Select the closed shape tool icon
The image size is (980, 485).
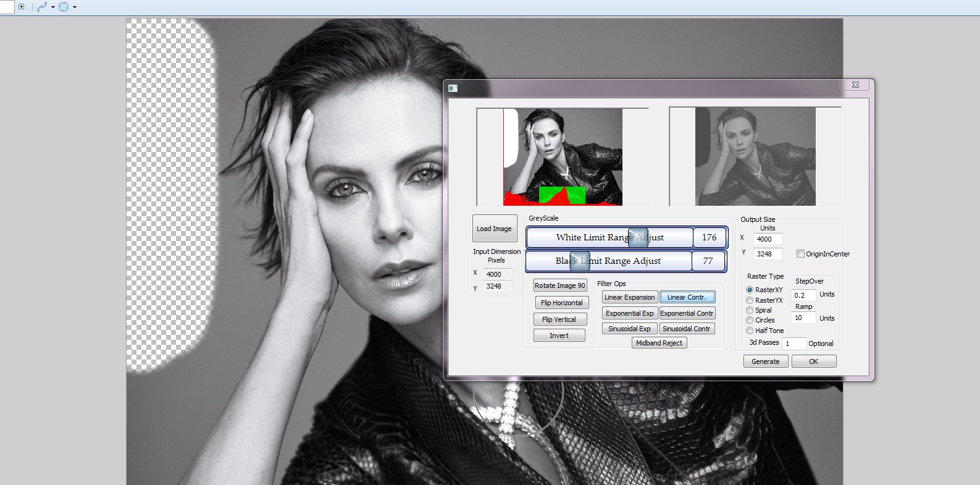(x=64, y=7)
